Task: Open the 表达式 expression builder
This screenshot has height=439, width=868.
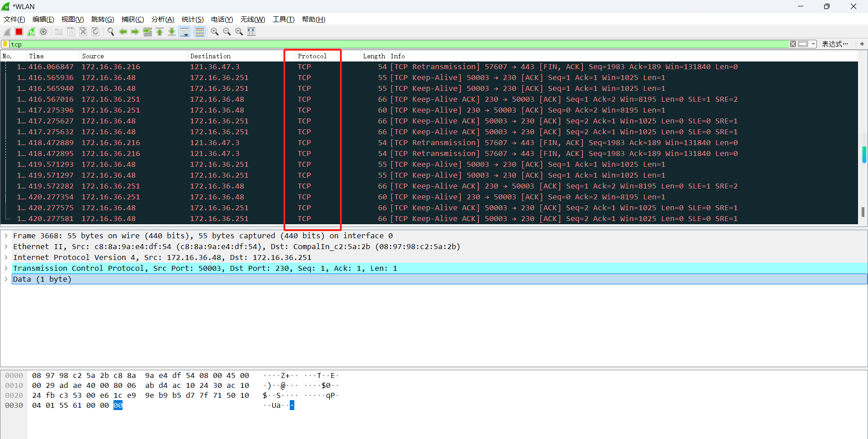Action: point(836,44)
